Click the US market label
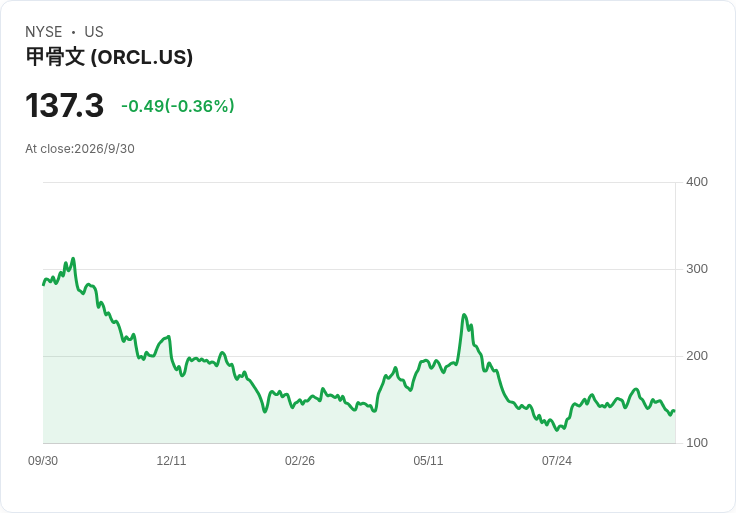Image resolution: width=736 pixels, height=513 pixels. (x=94, y=32)
